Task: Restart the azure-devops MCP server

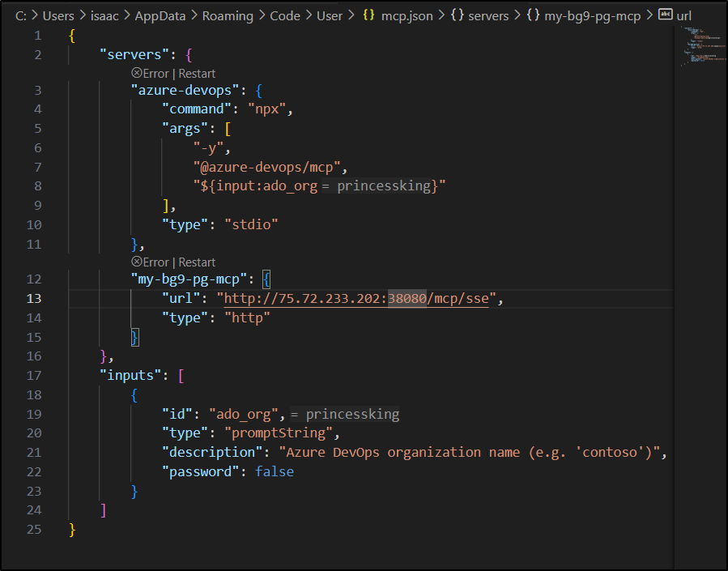Action: click(197, 73)
